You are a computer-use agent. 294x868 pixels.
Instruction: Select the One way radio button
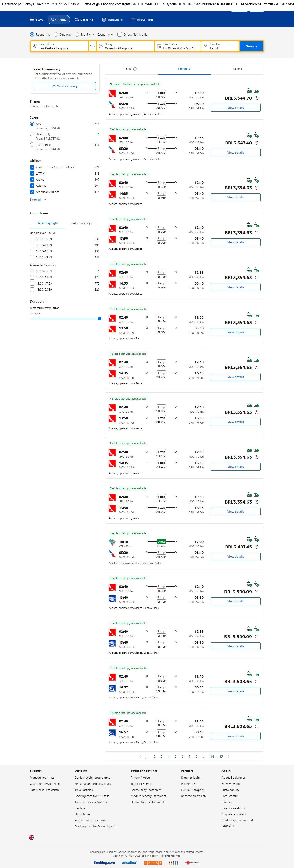tap(56, 34)
